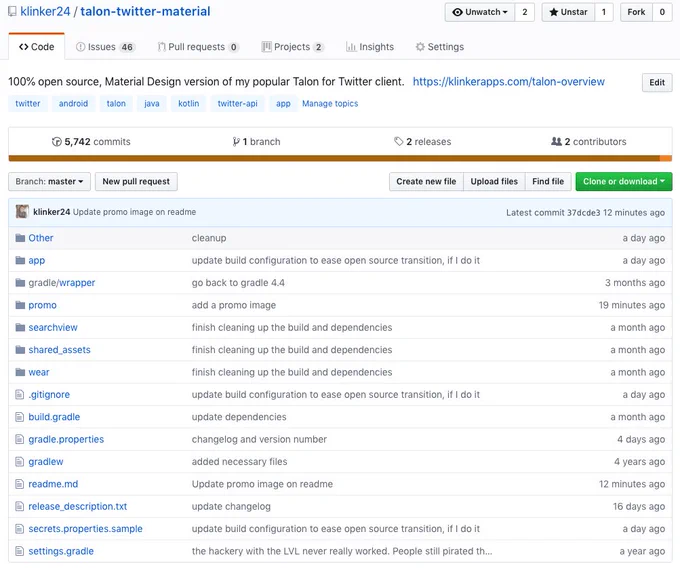Select the twitter-api topic tag
The width and height of the screenshot is (680, 568).
tap(238, 104)
